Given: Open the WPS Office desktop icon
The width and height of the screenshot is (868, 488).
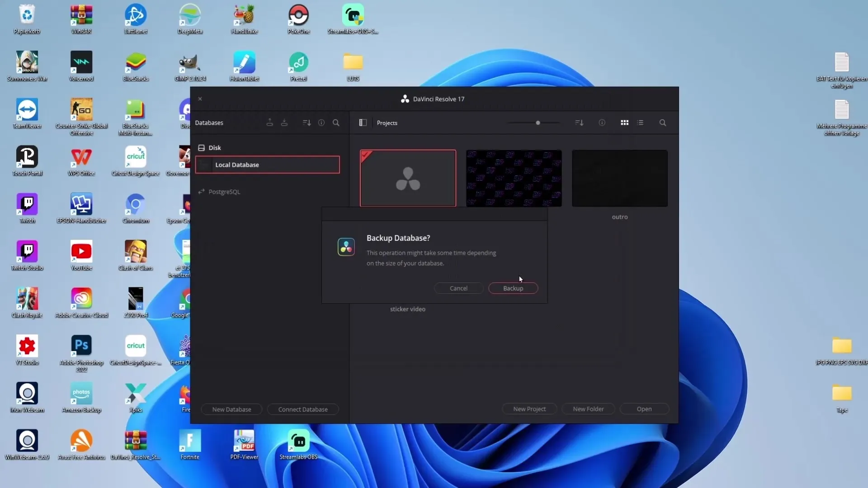Looking at the screenshot, I should (x=81, y=161).
